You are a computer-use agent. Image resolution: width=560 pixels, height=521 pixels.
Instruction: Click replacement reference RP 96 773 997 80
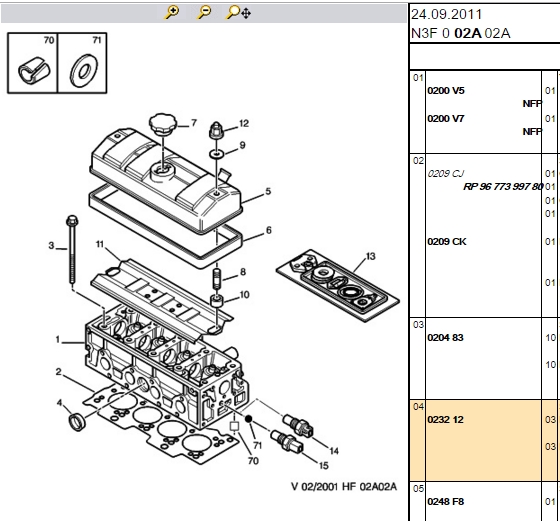coord(503,187)
